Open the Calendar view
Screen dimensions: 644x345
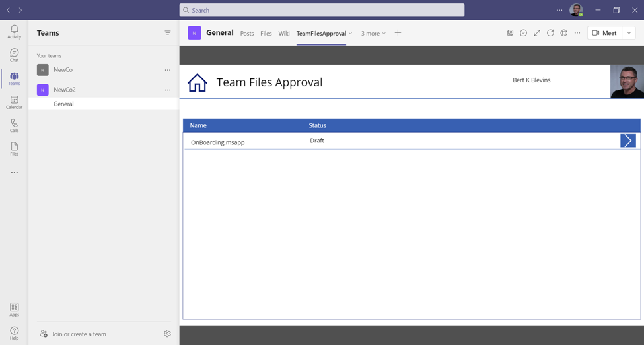[x=14, y=102]
